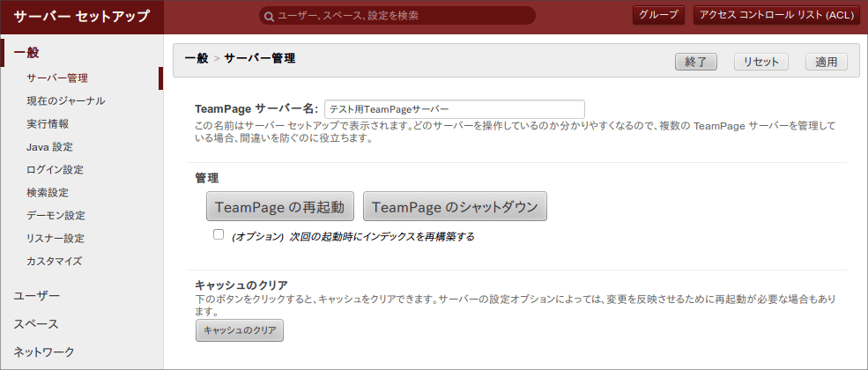The image size is (868, 370).
Task: Click 一般 in the breadcrumb
Action: coord(196,57)
